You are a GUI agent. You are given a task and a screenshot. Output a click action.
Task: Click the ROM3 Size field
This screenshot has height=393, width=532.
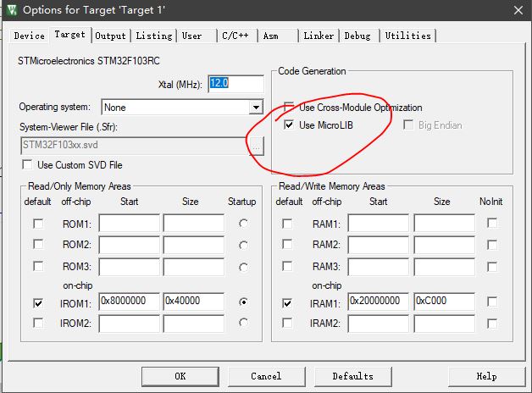193,267
